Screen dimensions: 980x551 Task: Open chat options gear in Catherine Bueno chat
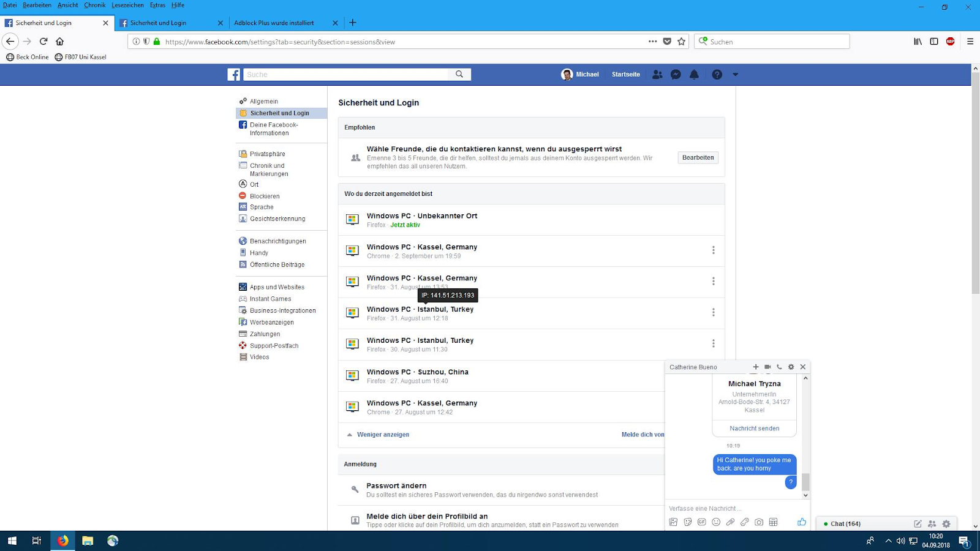coord(791,367)
